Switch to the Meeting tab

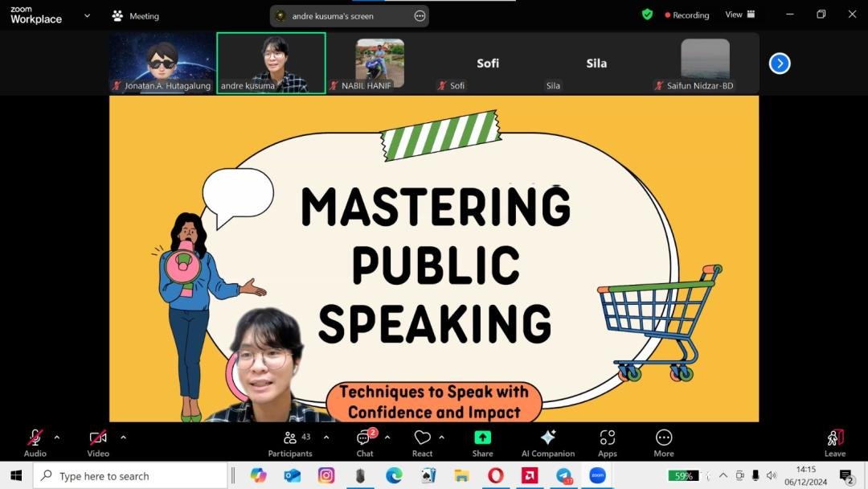[x=135, y=16]
